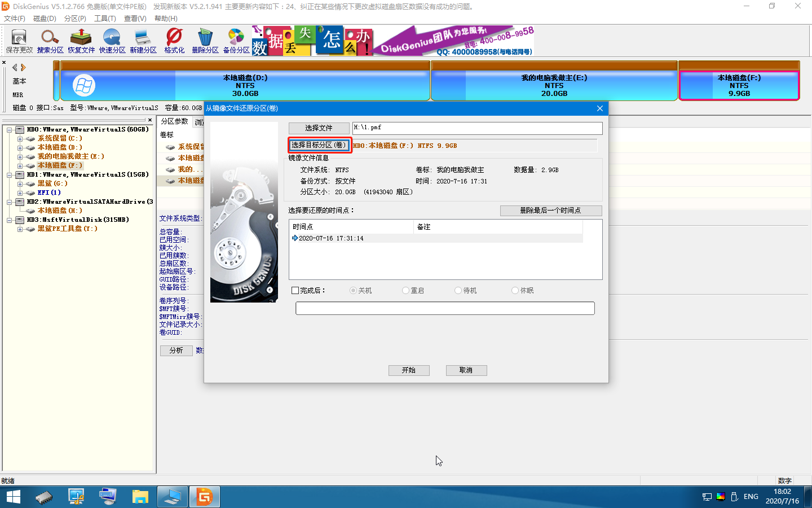Expand the 系统保留 (C:) tree node
Screen dimensions: 812x508
20,139
